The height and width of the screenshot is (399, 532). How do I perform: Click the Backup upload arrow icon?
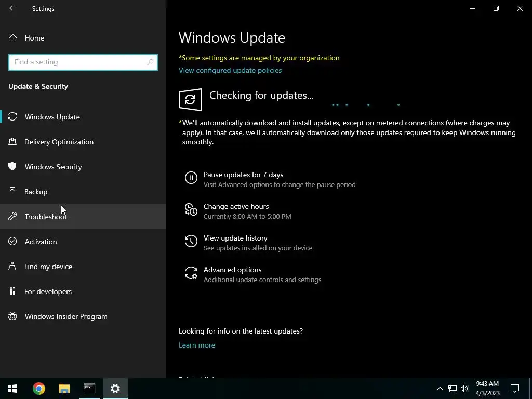(12, 191)
